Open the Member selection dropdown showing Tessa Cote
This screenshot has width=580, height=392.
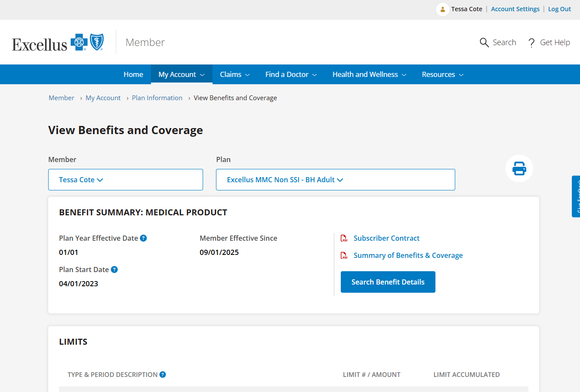[126, 180]
